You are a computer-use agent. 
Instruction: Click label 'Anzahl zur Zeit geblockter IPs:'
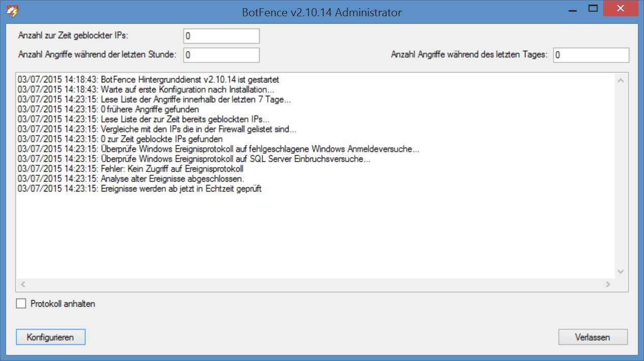coord(73,36)
